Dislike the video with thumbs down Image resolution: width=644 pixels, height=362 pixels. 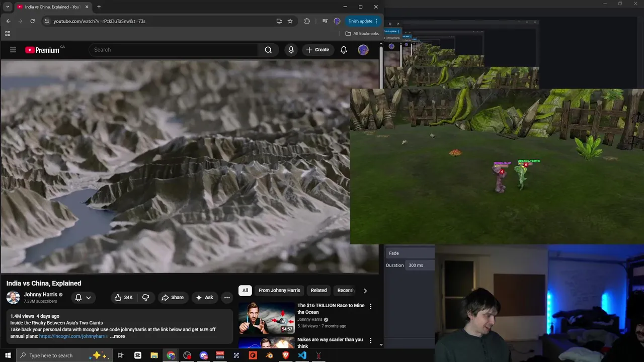point(146,298)
